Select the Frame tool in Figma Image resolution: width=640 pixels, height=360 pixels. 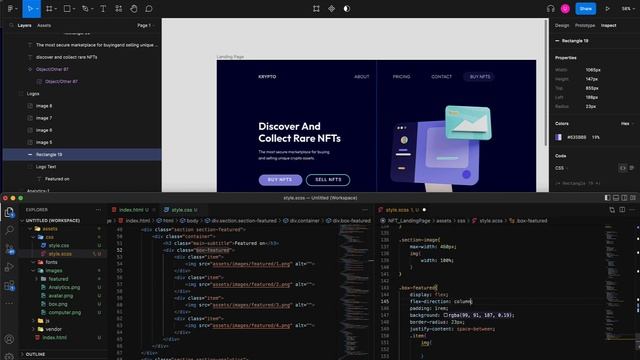[49, 9]
